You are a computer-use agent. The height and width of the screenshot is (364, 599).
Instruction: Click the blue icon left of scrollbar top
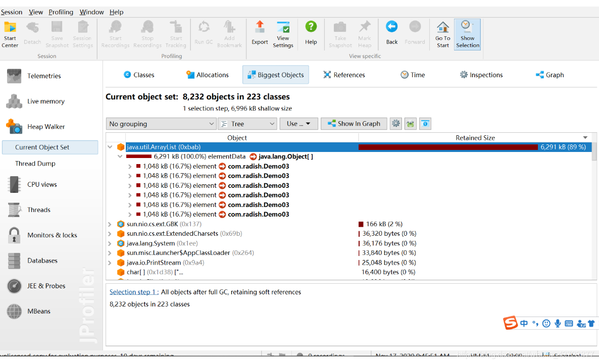tap(425, 124)
